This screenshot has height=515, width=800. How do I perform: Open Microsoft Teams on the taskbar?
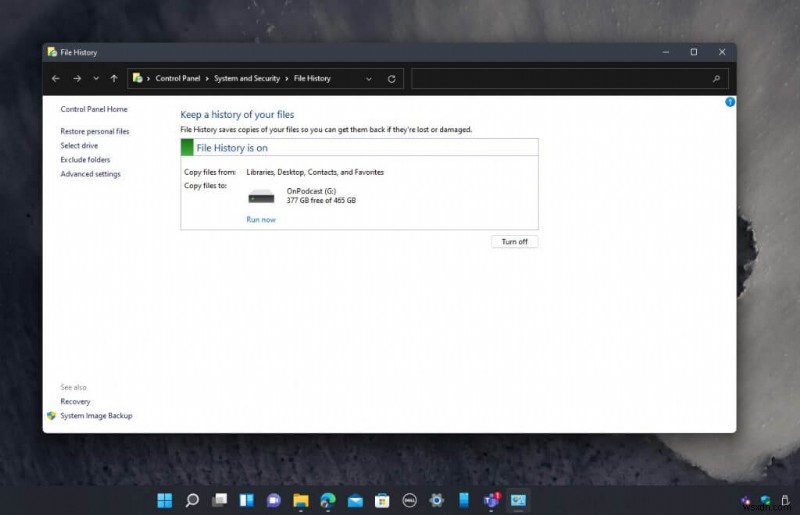coord(491,501)
